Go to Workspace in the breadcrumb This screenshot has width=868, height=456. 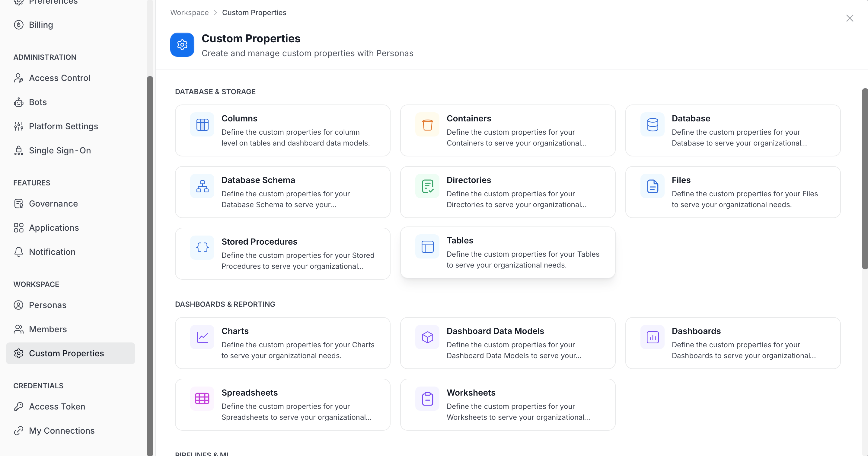189,12
